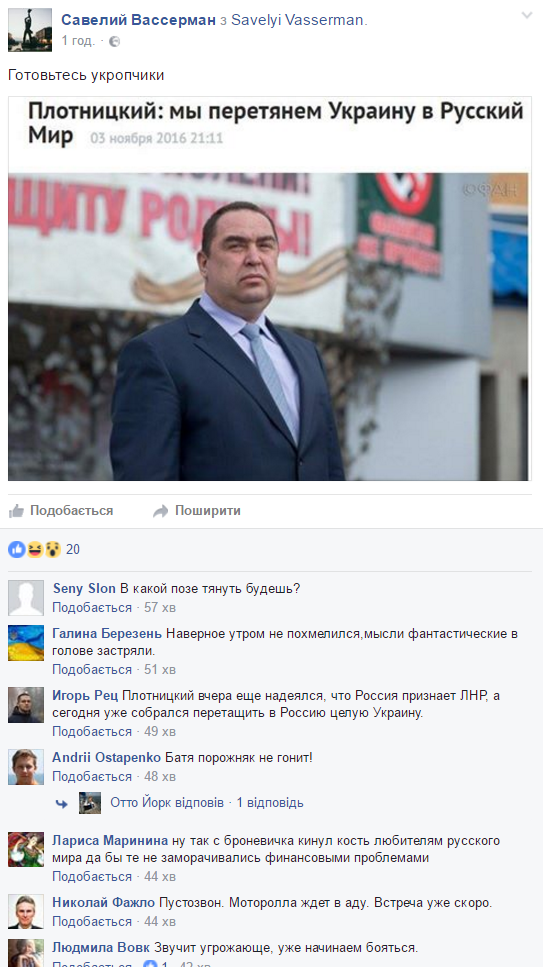This screenshot has width=543, height=967.
Task: Open Савелий Вассерман profile link
Action: click(x=139, y=20)
